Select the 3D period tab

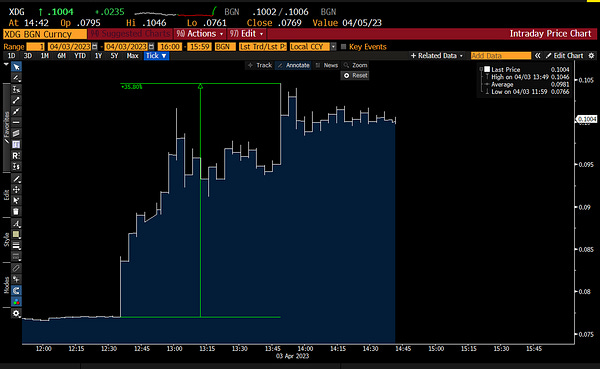coord(28,56)
